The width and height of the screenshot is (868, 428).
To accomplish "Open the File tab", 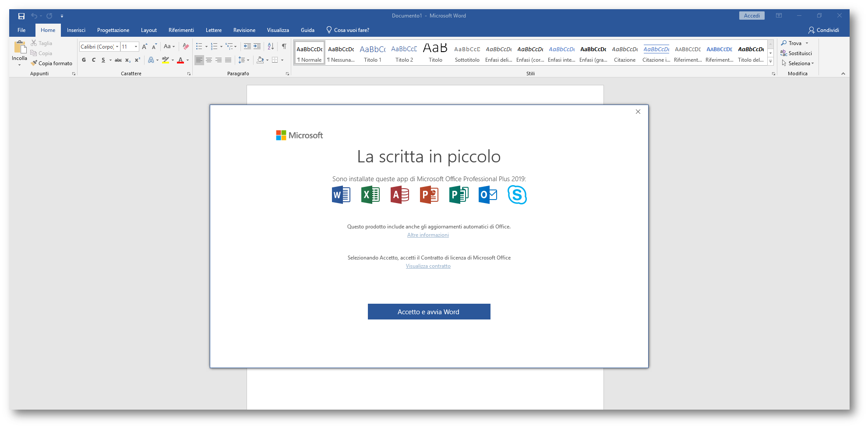I will tap(21, 30).
